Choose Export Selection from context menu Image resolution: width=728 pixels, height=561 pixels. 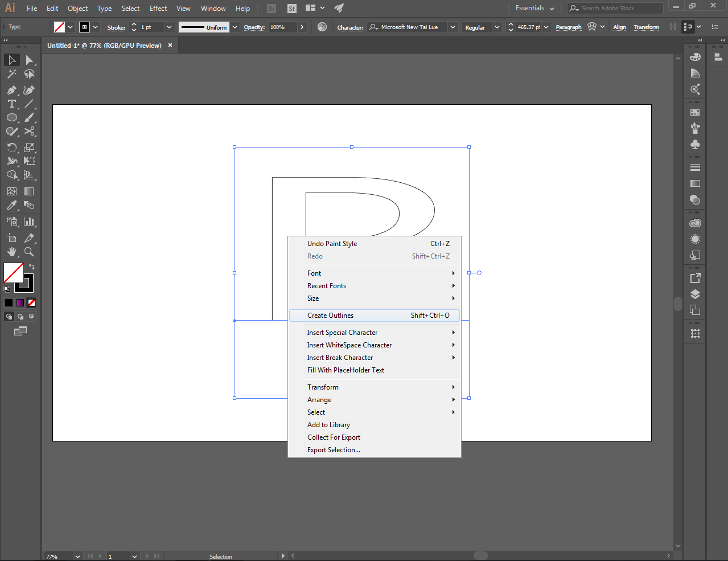point(375,450)
